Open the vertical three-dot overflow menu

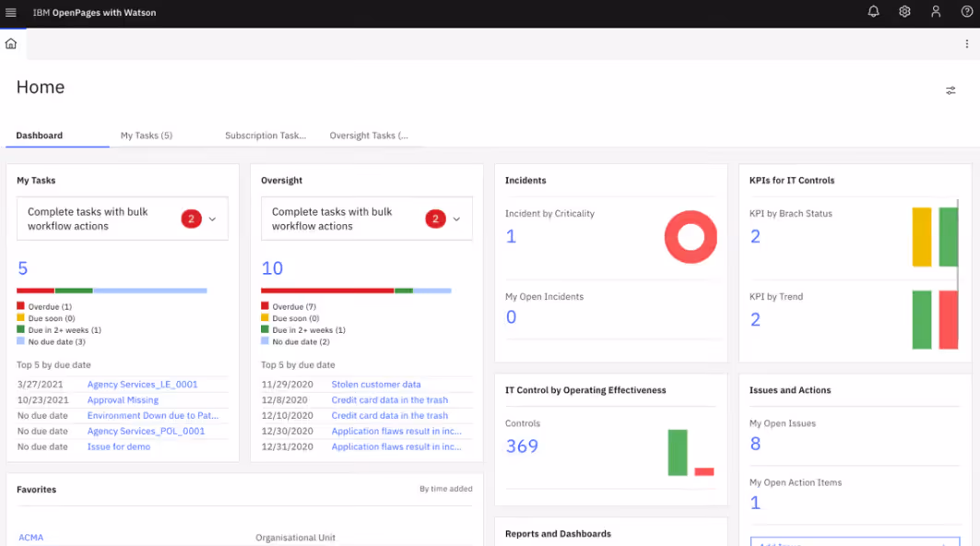coord(966,43)
